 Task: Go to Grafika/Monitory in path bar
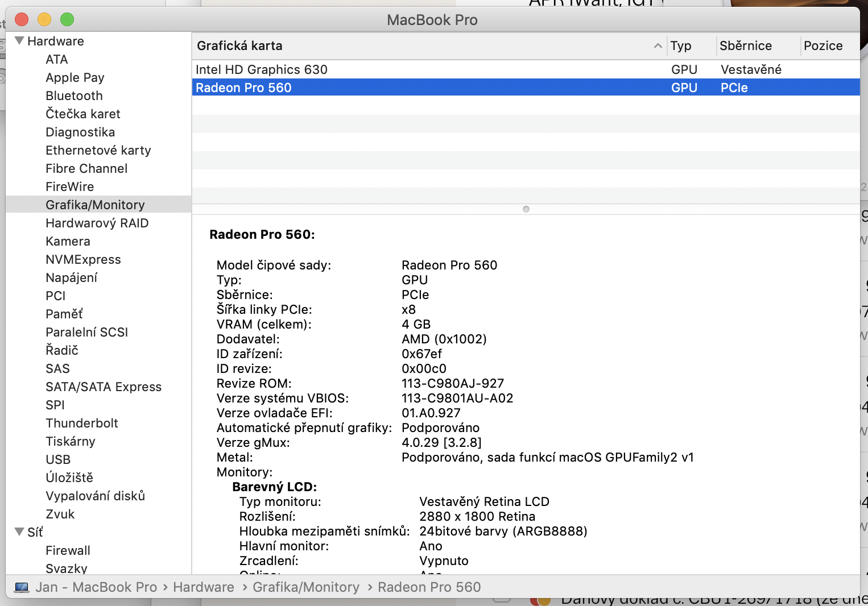coord(306,587)
